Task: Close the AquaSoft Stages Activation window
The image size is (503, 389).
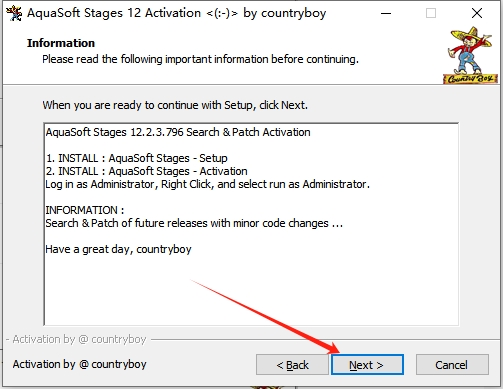Action: tap(477, 13)
